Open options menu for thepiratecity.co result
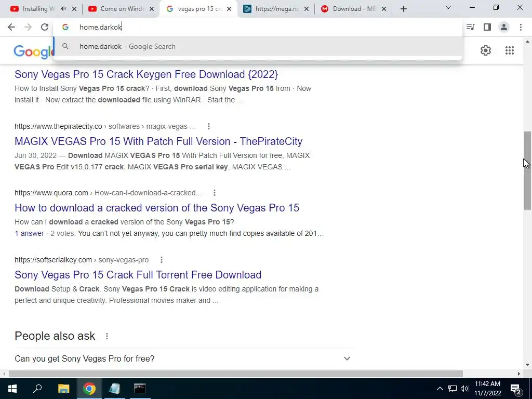The width and height of the screenshot is (532, 399). click(209, 126)
